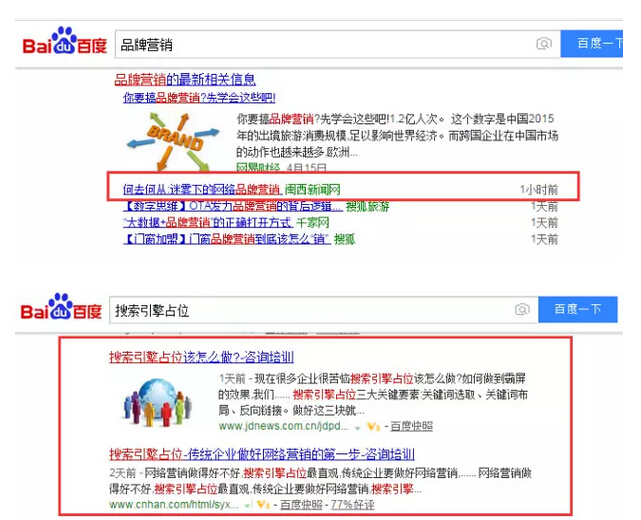
Task: Click 网易财经 4月15日 source line
Action: click(281, 168)
